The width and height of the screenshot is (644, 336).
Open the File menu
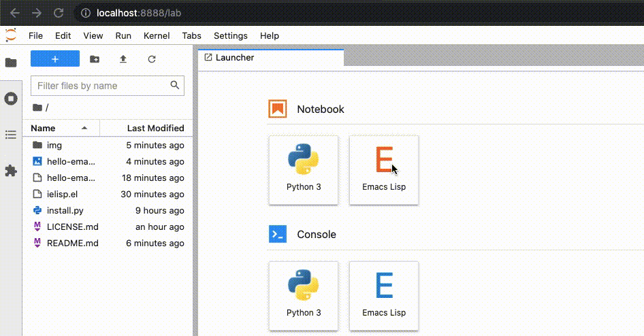point(35,35)
